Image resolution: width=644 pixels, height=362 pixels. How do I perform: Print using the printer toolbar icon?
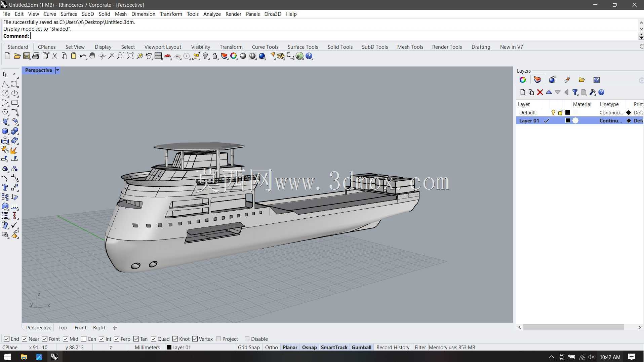36,56
